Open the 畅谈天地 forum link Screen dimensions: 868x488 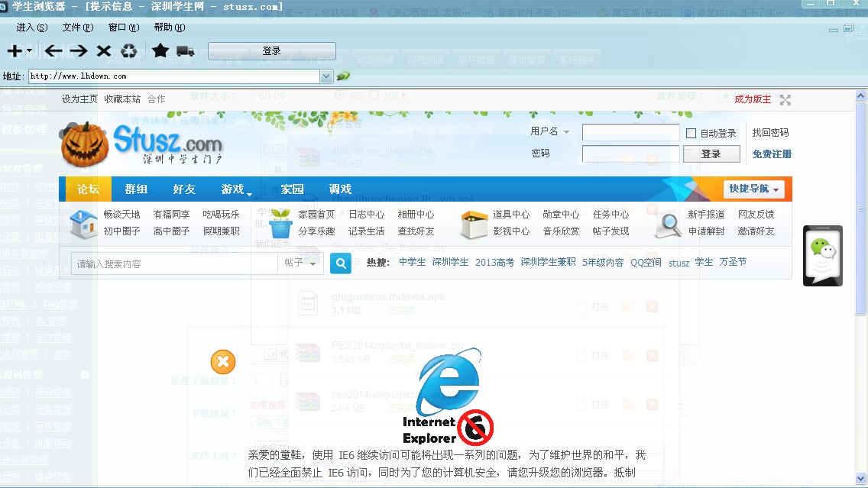pyautogui.click(x=121, y=215)
